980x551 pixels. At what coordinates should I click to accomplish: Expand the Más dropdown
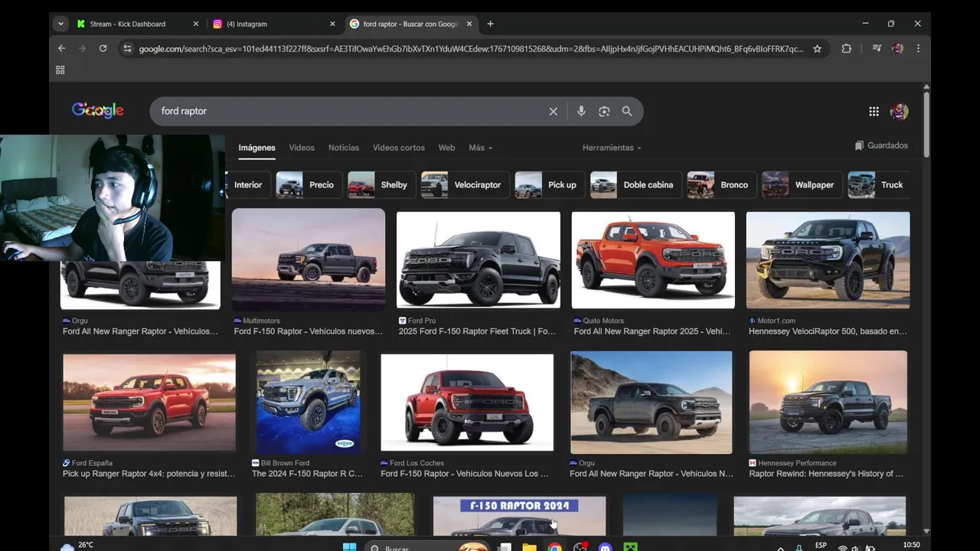coord(481,148)
